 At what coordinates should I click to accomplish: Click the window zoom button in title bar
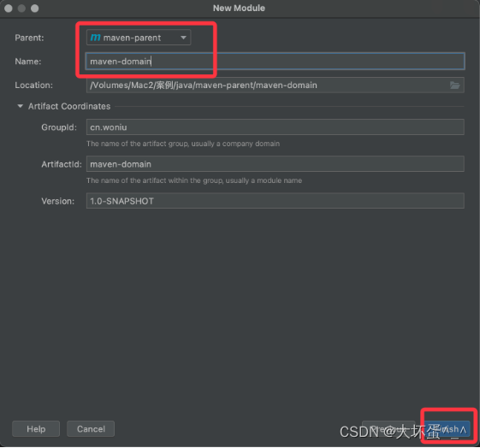(x=35, y=9)
